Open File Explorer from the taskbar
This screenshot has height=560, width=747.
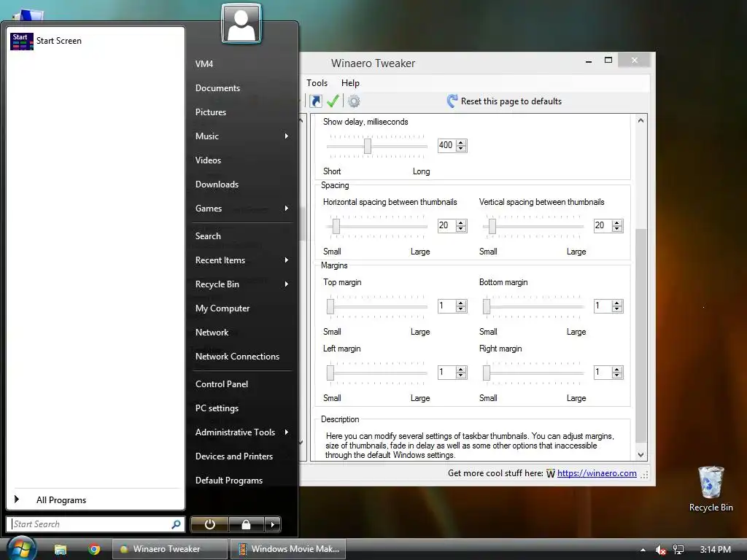pos(61,549)
